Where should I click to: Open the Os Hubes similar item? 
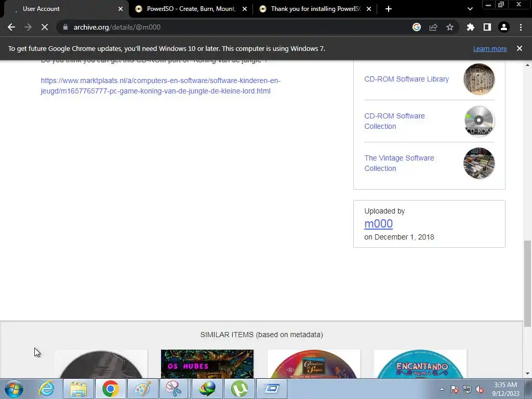[207, 364]
